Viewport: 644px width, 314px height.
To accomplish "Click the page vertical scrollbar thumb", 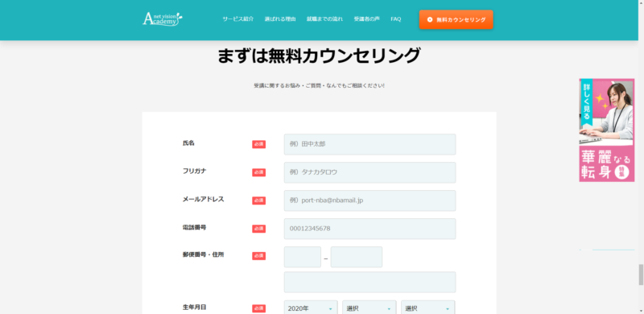I will [x=641, y=275].
